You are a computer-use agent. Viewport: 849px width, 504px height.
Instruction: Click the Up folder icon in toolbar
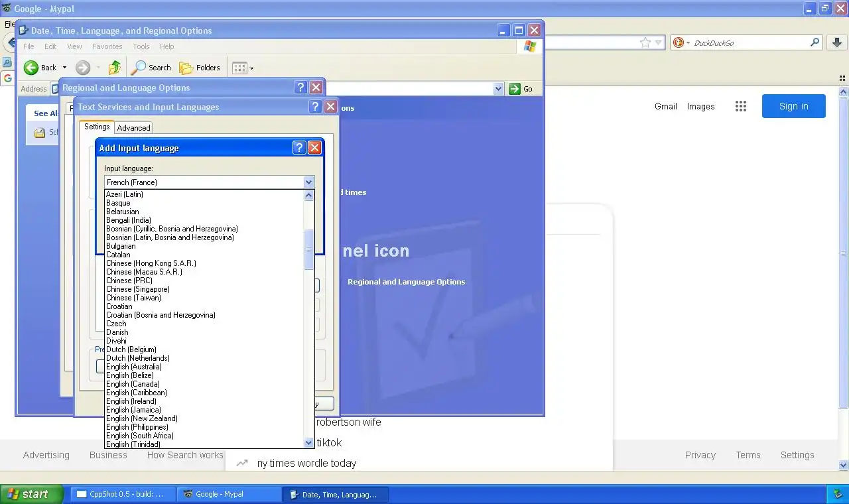[x=115, y=67]
